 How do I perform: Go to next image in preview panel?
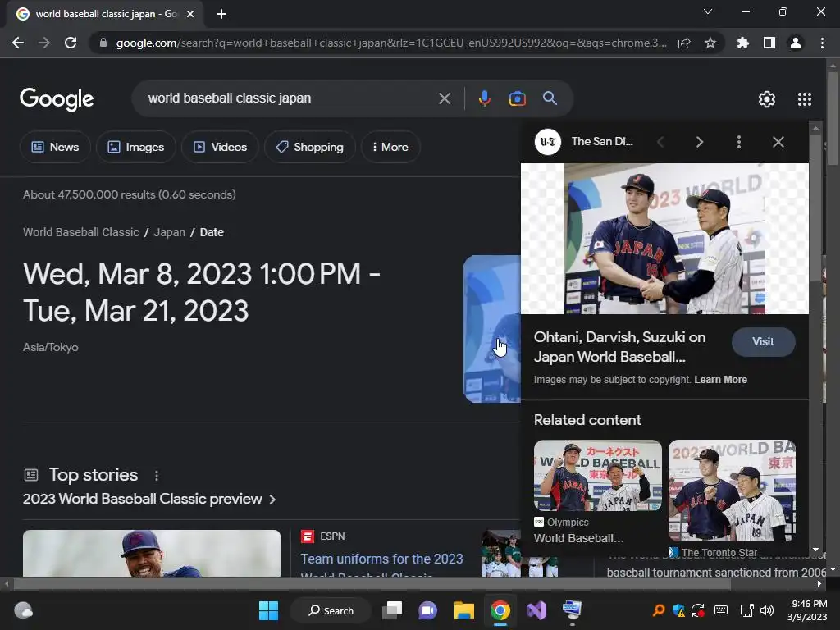click(x=699, y=142)
